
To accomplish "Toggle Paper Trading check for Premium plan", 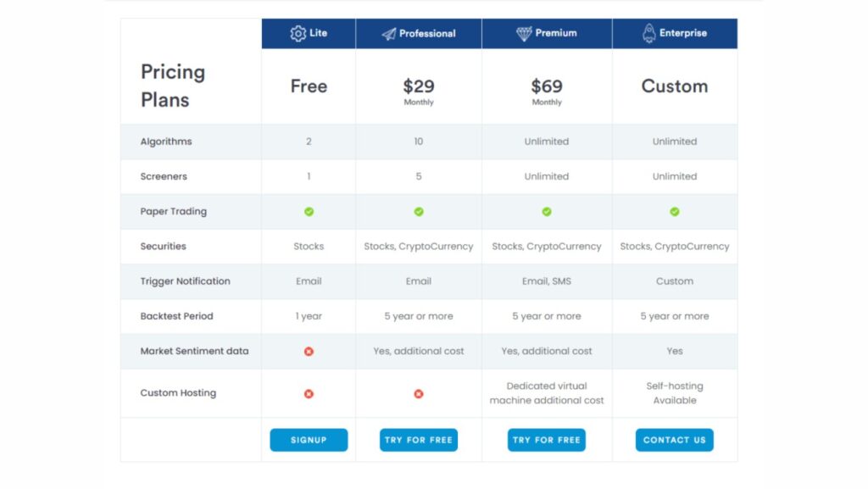I will point(547,211).
